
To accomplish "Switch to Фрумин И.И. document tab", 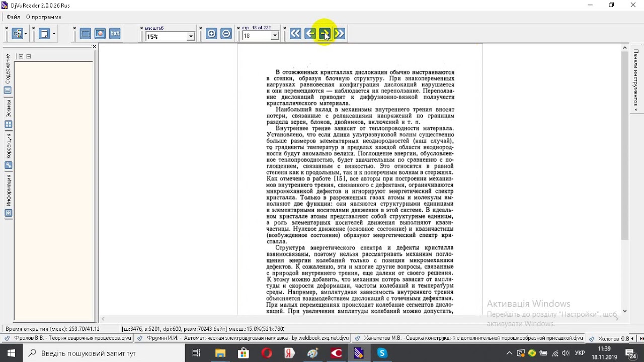I will (x=243, y=338).
